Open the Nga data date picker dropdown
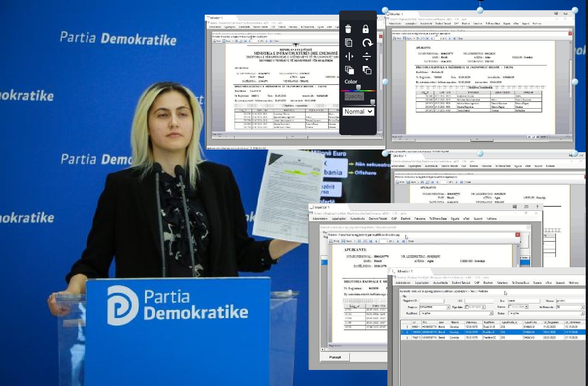This screenshot has height=386, width=588. coord(483,307)
